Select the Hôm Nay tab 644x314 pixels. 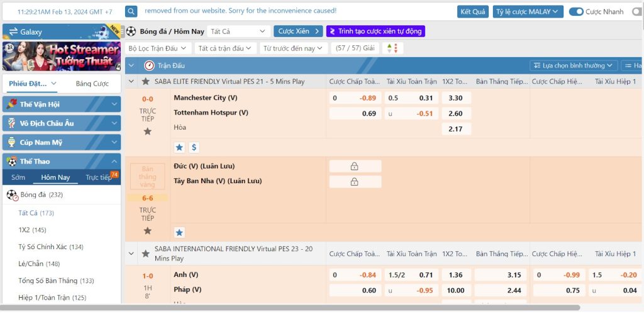point(55,177)
